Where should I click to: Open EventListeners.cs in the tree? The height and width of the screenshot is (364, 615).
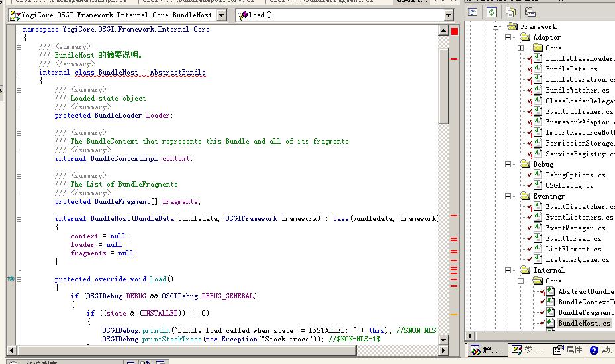(580, 217)
